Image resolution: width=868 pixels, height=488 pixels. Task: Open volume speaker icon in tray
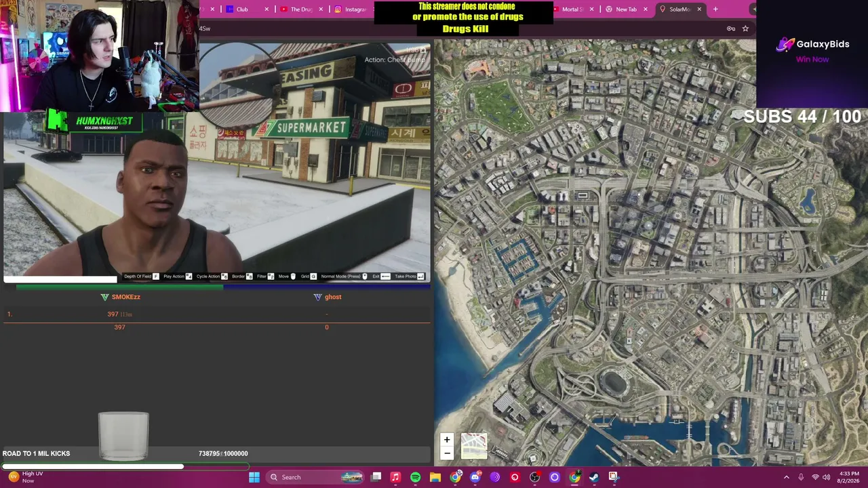tap(827, 477)
